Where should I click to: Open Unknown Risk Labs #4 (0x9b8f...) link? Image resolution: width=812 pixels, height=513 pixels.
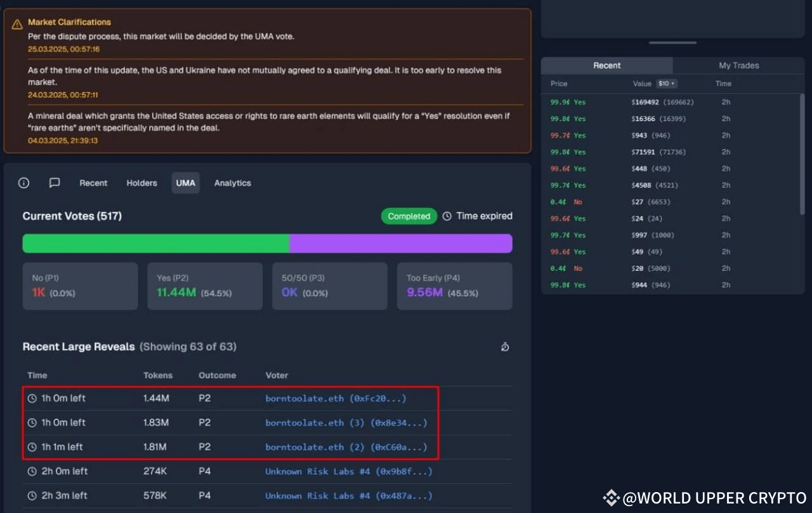pos(349,471)
